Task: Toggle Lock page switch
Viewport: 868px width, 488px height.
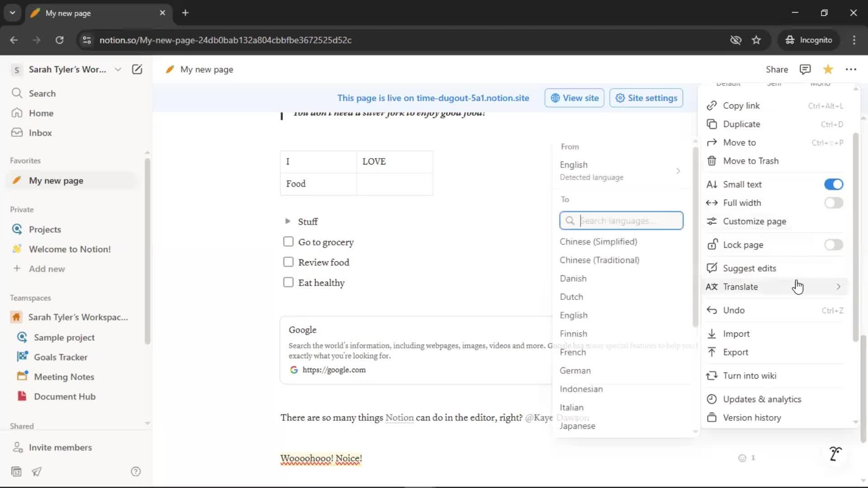Action: [834, 245]
